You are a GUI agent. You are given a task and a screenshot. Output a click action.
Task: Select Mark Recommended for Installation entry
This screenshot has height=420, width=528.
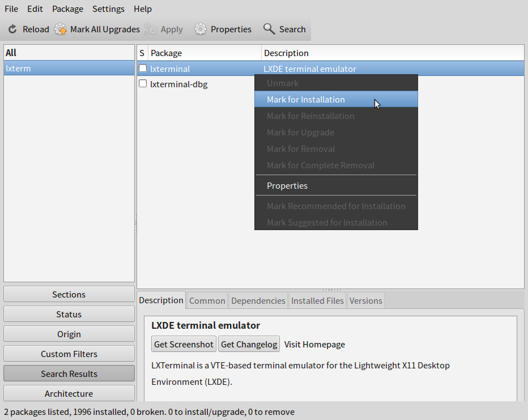336,206
